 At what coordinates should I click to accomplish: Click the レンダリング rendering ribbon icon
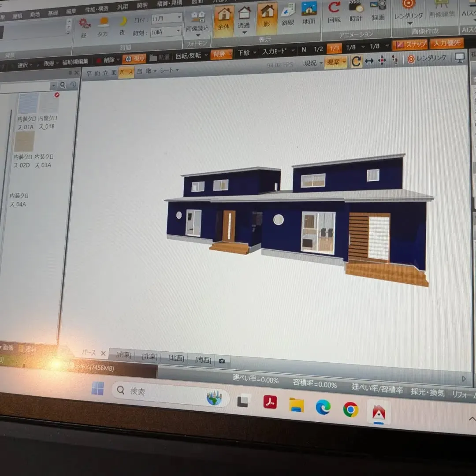[409, 11]
